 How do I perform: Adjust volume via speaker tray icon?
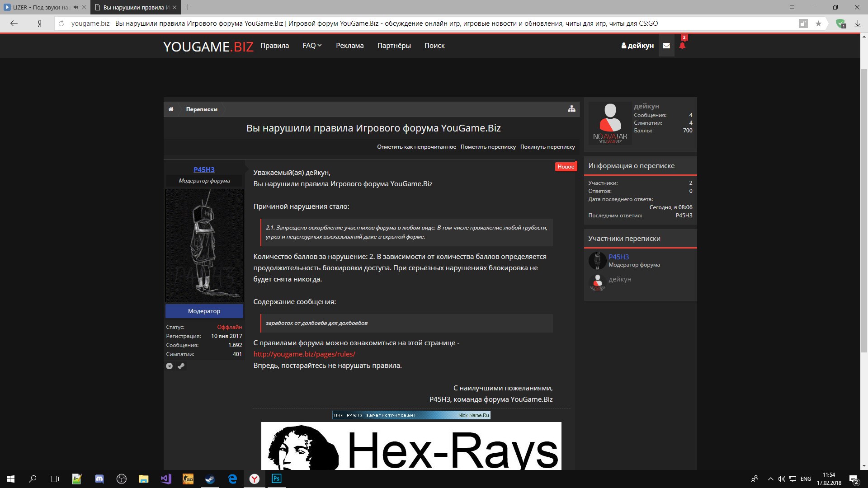point(781,479)
